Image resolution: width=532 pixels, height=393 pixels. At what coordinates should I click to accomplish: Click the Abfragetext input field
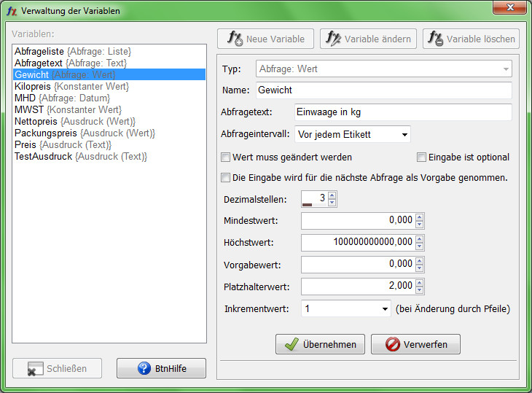[402, 112]
